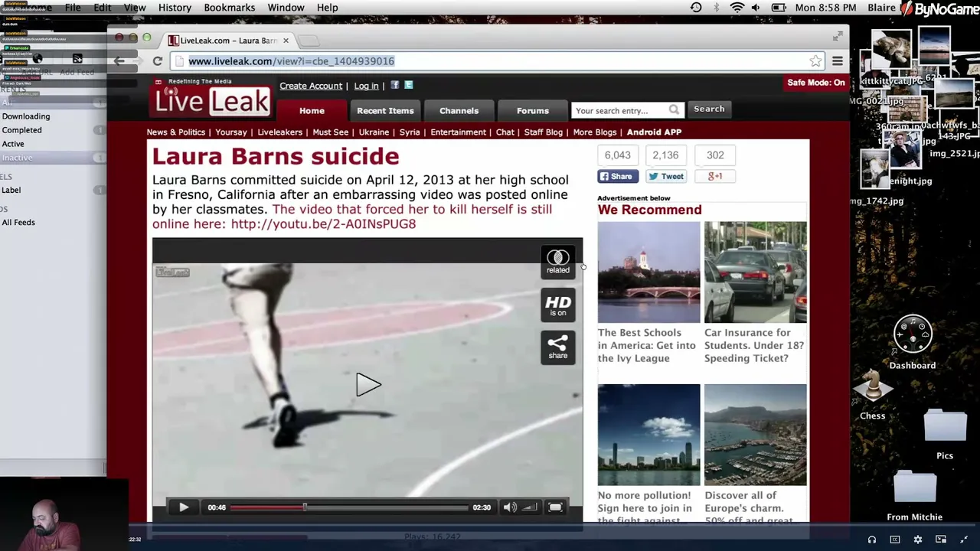The height and width of the screenshot is (551, 980).
Task: Open the video share overlay
Action: point(558,347)
